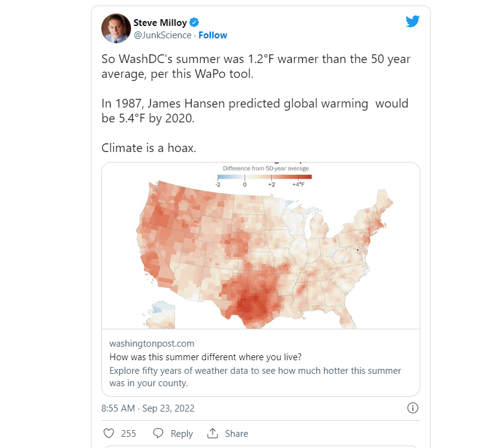The height and width of the screenshot is (448, 500).
Task: Click the 255 likes count
Action: click(129, 434)
